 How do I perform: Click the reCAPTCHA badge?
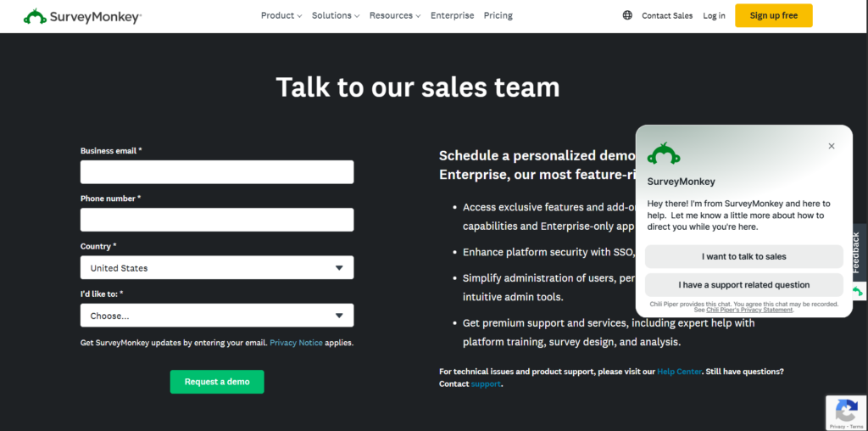[x=846, y=412]
